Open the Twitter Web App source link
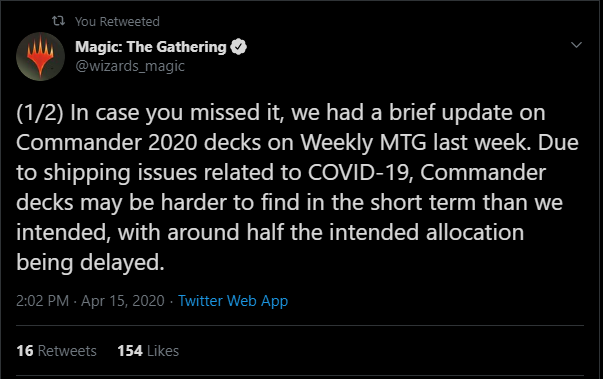603x379 pixels. [233, 301]
